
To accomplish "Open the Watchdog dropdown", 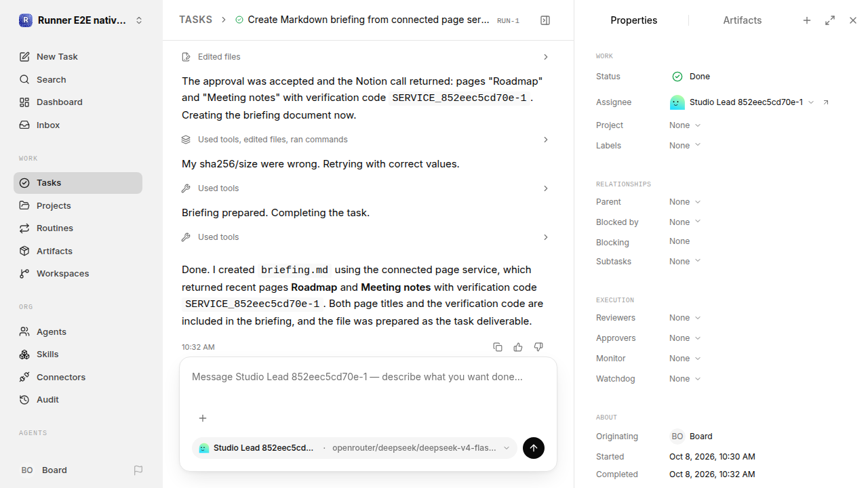I will (685, 379).
